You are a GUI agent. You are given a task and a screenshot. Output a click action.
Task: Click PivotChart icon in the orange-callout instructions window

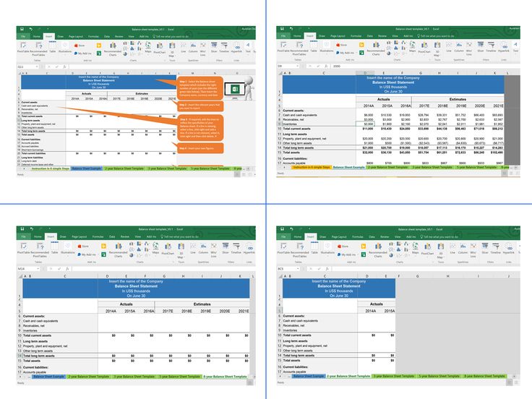tap(160, 48)
